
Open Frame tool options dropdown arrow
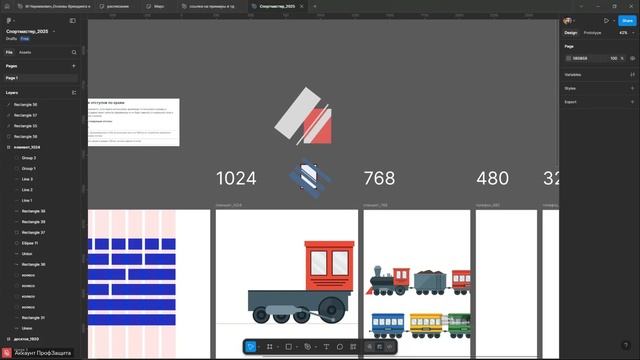click(278, 347)
